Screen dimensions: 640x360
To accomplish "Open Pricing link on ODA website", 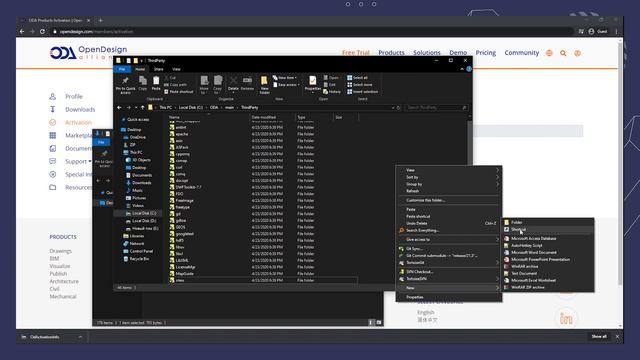I will (486, 53).
